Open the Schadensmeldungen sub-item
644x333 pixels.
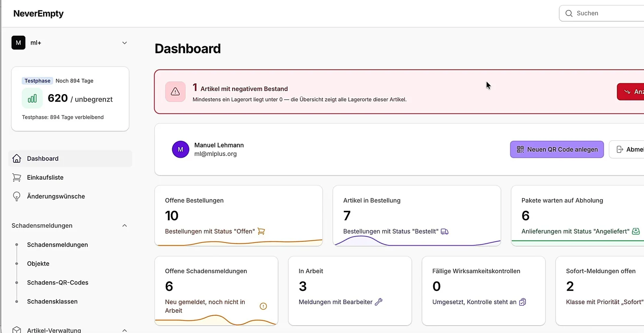point(57,245)
